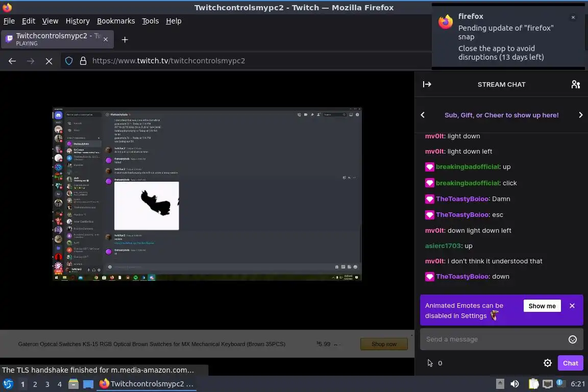
Task: Click chat text 'i don't think it understood that'
Action: pyautogui.click(x=495, y=261)
